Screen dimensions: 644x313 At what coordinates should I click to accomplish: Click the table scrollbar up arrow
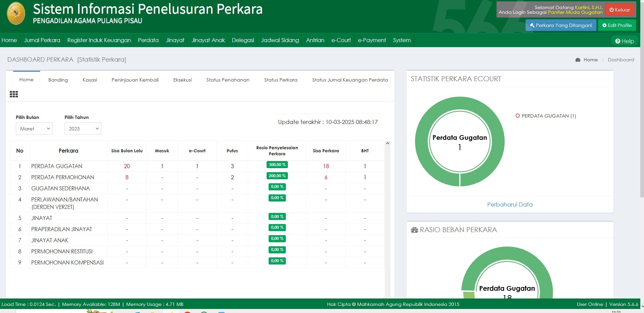tap(387, 144)
